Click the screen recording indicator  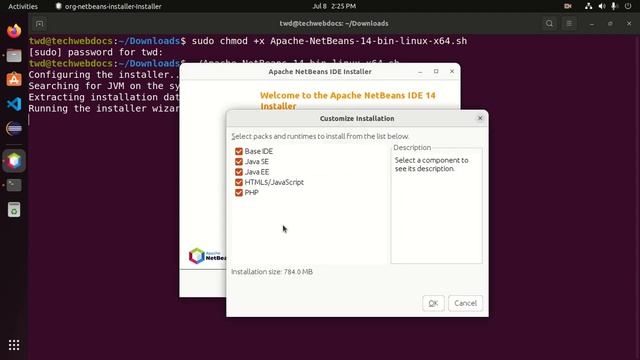tap(568, 6)
